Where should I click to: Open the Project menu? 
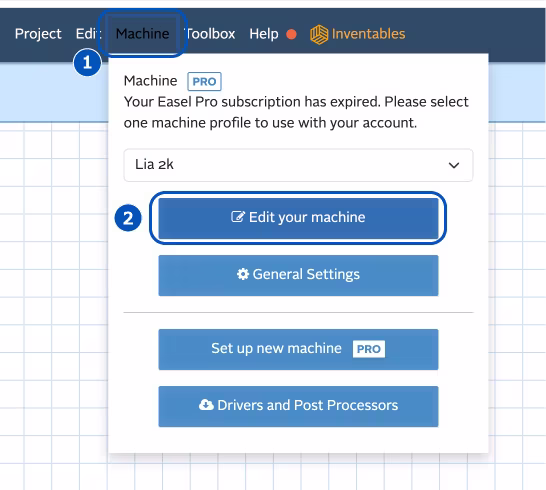[38, 34]
